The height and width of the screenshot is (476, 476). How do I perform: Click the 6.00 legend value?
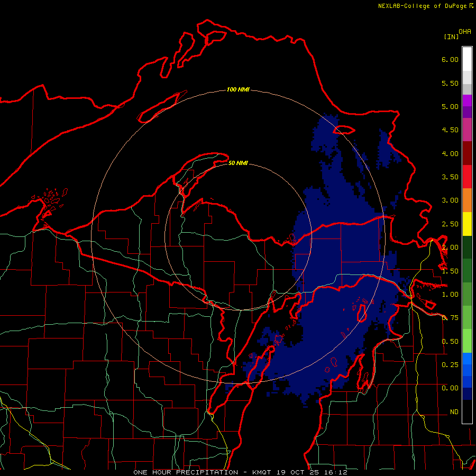(450, 59)
